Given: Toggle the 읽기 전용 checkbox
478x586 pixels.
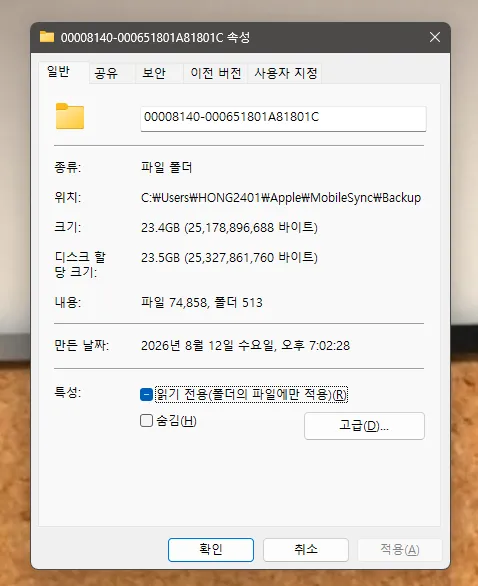Looking at the screenshot, I should click(x=146, y=394).
